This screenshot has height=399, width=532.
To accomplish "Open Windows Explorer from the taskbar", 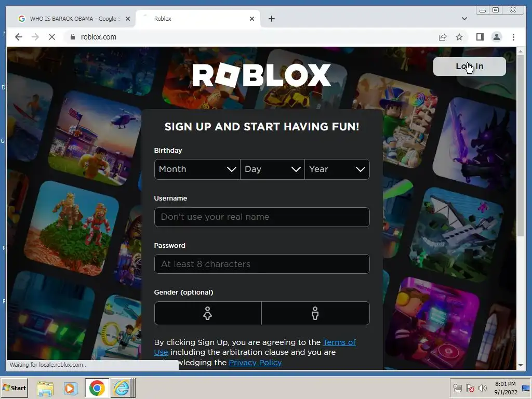I will click(45, 388).
